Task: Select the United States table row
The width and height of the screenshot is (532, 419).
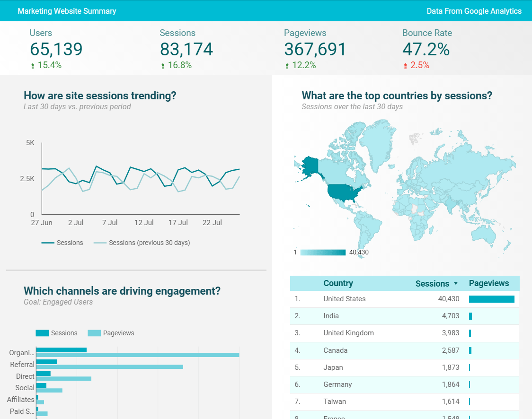Action: pos(404,299)
